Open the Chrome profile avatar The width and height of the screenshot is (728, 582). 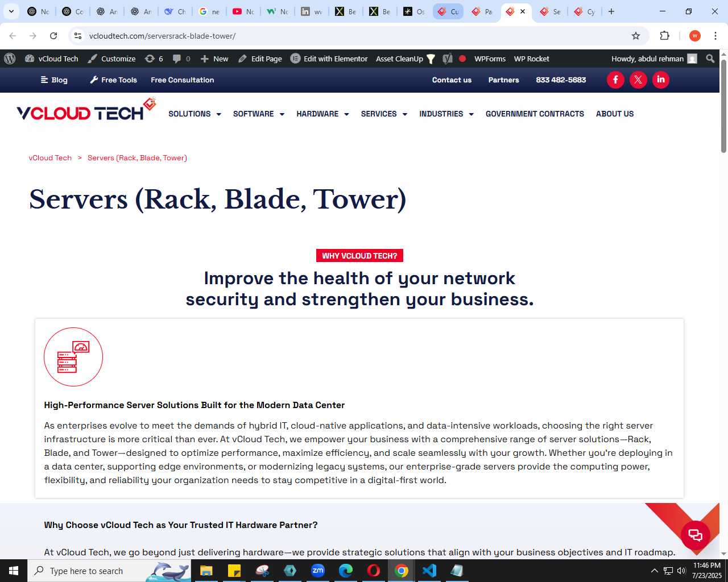(x=695, y=36)
